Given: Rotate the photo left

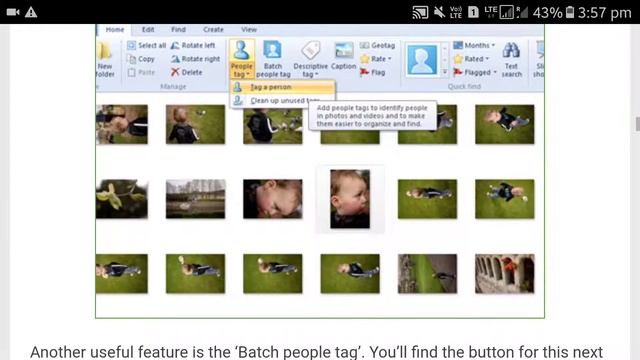Looking at the screenshot, I should pos(193,45).
